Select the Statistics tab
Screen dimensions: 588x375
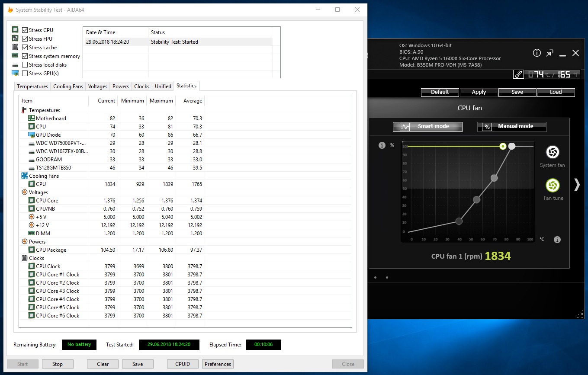pos(186,86)
